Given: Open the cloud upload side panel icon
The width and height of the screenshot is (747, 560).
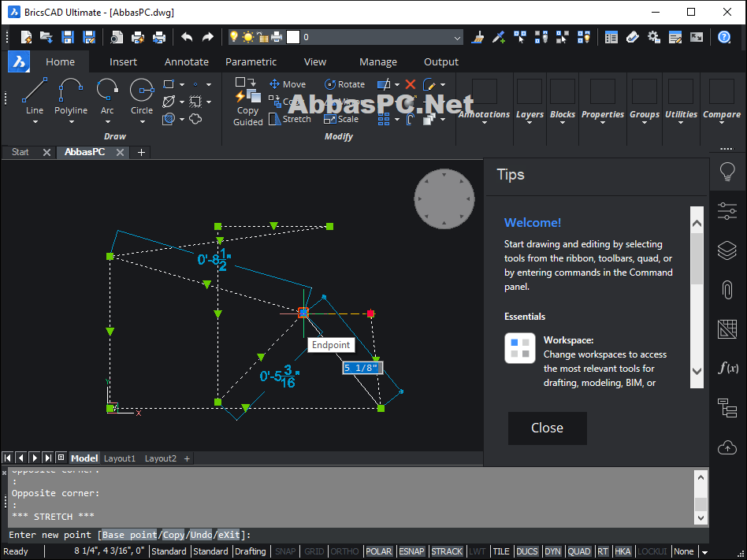Looking at the screenshot, I should 727,447.
